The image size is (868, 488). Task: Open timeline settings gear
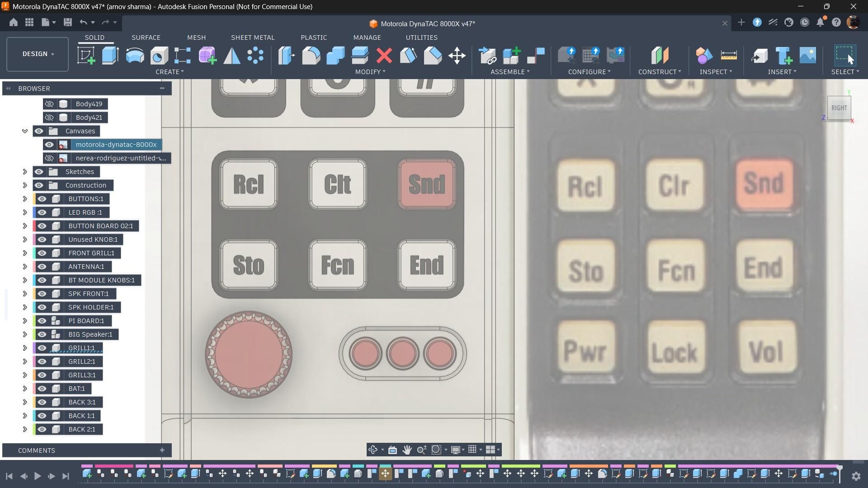point(856,476)
